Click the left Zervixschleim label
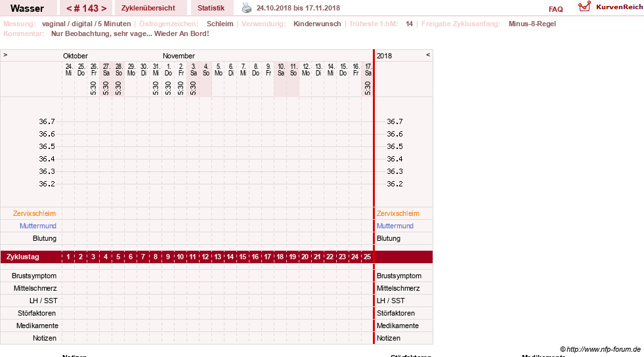Screen dimensions: 644x357 click(35, 213)
